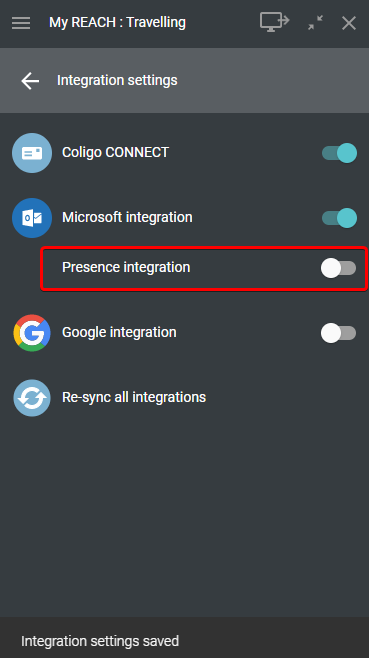The image size is (369, 658).
Task: Click the My REACH : Travelling title
Action: (118, 22)
